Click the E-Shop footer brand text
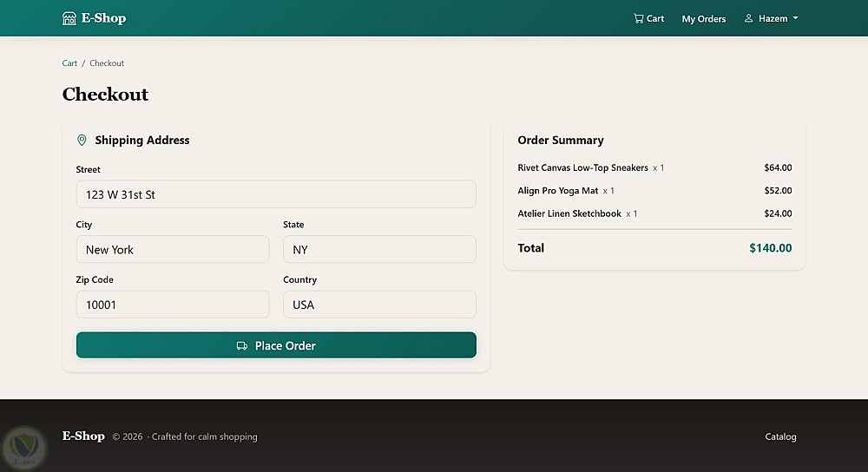 [x=83, y=436]
